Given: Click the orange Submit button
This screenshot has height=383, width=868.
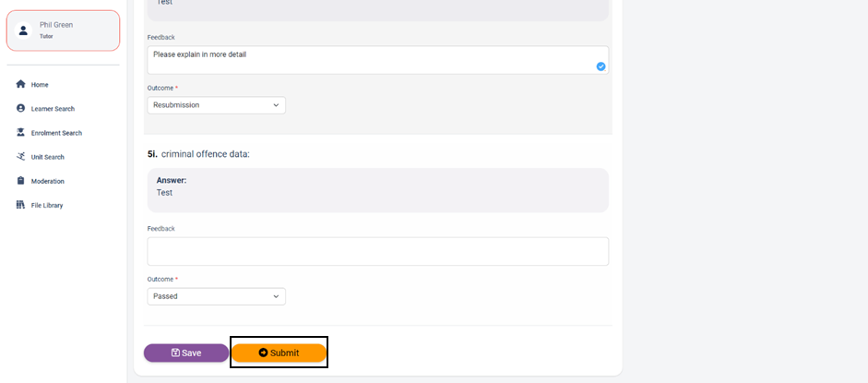Looking at the screenshot, I should 279,353.
